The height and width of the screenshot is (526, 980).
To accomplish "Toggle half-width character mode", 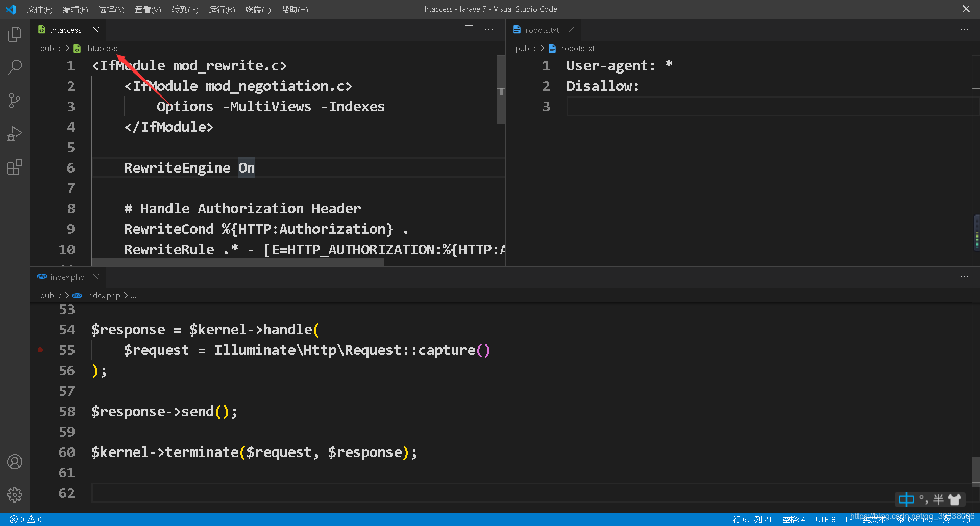I will (938, 499).
